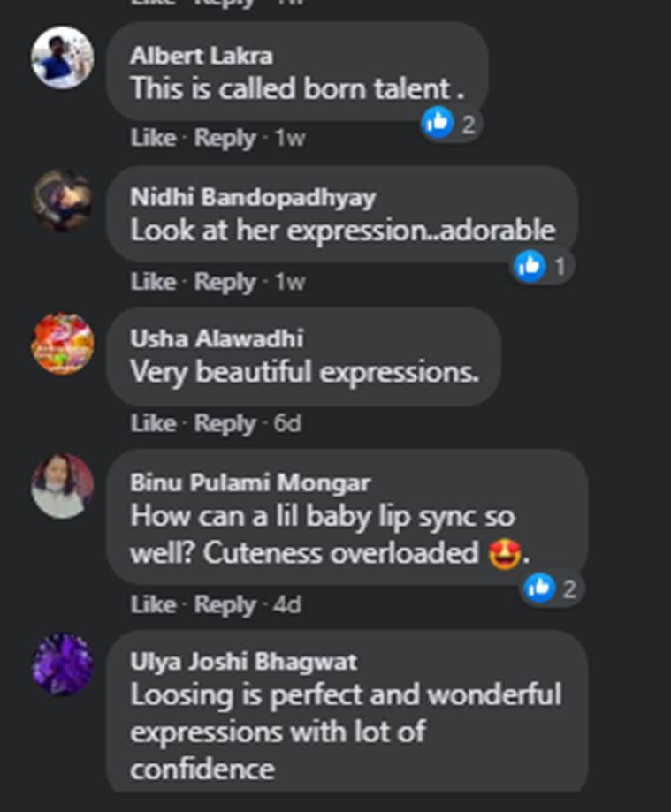Screen dimensions: 671x812
Task: Click the like reaction icon on Albert Lakra's comment
Action: tap(438, 124)
